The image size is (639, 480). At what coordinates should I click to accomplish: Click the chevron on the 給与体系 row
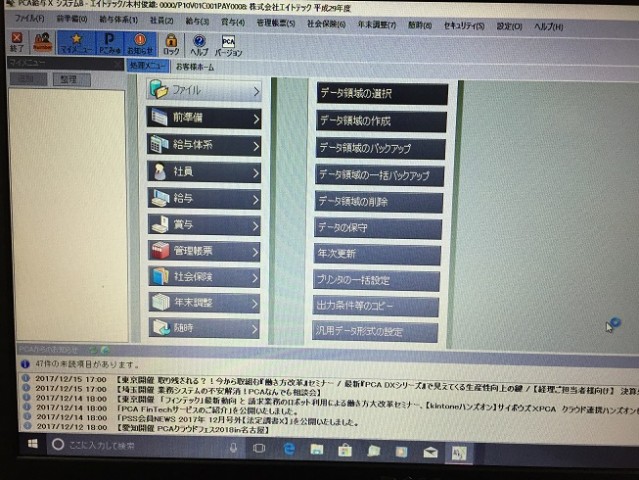tap(256, 146)
